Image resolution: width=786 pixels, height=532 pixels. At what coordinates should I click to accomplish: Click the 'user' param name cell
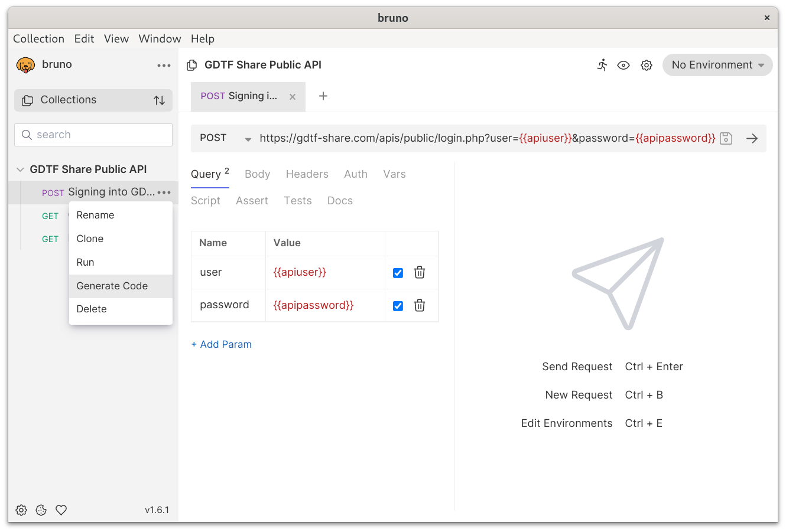click(x=228, y=273)
